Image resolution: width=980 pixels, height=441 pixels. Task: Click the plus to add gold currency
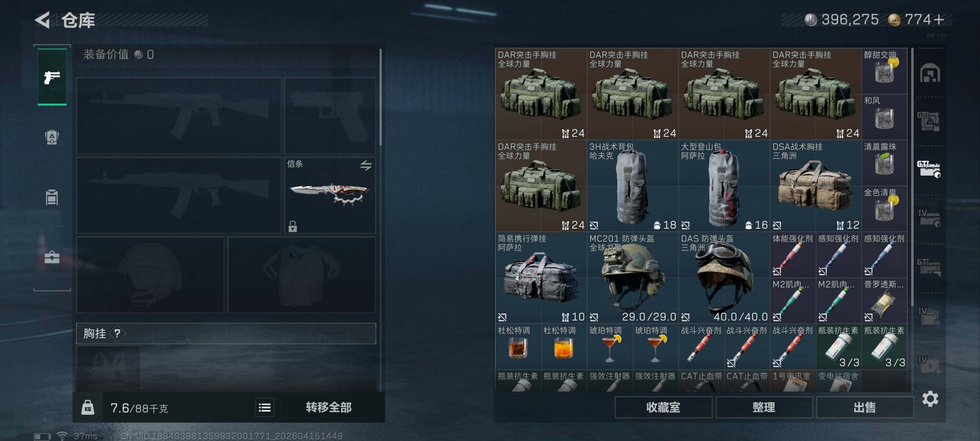tap(939, 19)
